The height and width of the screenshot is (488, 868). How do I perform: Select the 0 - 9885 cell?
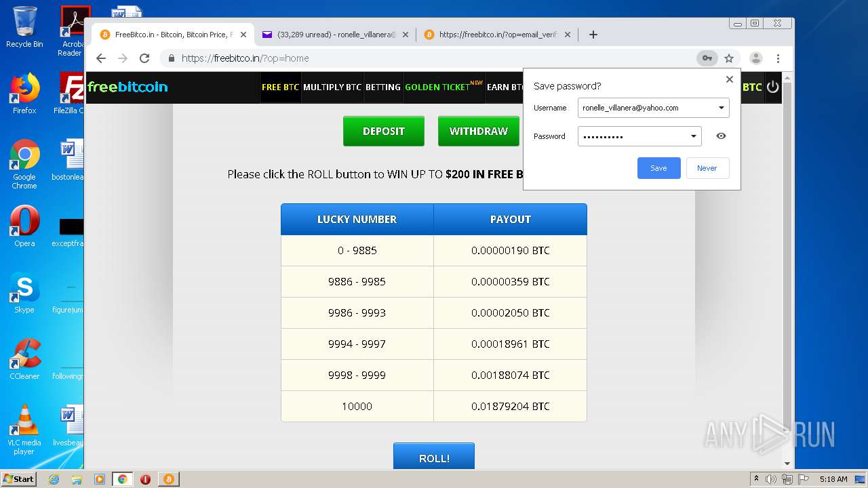pyautogui.click(x=357, y=251)
